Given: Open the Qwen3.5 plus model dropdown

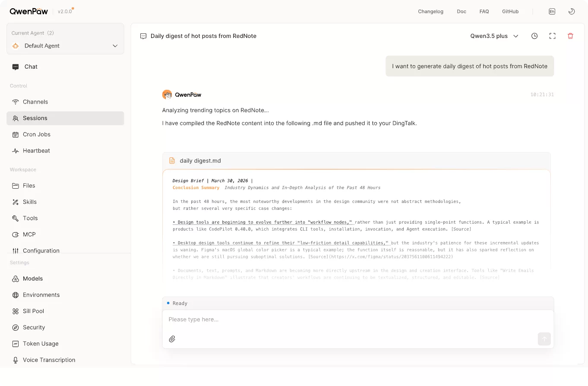Looking at the screenshot, I should click(494, 36).
